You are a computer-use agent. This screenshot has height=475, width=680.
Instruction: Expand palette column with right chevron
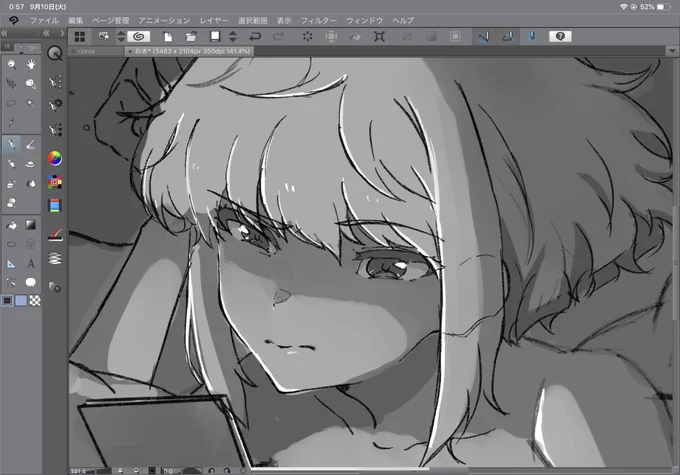click(x=62, y=33)
